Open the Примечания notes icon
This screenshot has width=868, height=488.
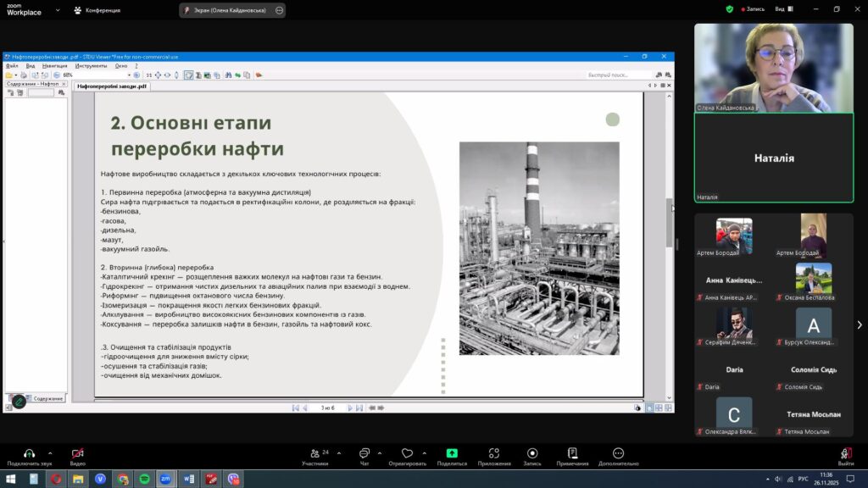pyautogui.click(x=572, y=453)
